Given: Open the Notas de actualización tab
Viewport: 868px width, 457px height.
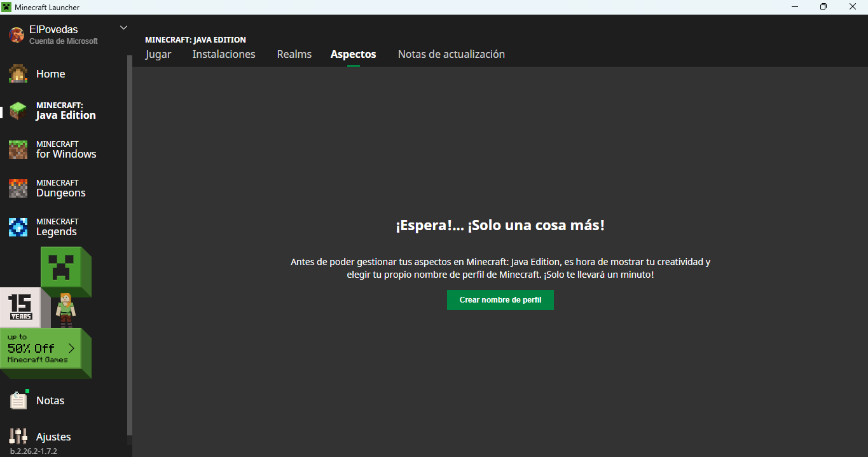Looking at the screenshot, I should (x=451, y=54).
